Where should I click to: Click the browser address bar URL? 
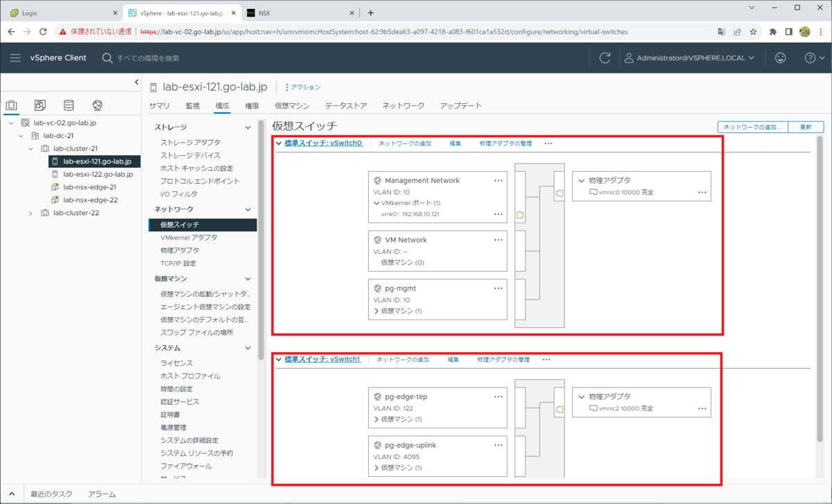385,32
